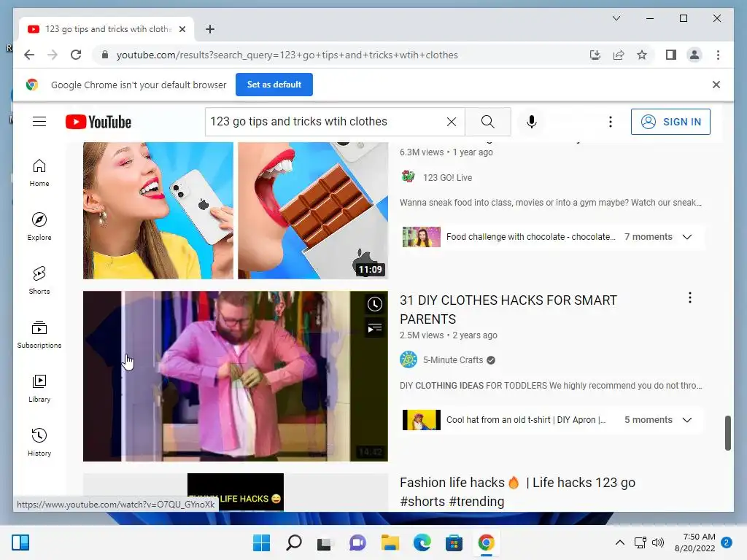Click the 123 GO! Live channel avatar
This screenshot has height=560, width=747.
pyautogui.click(x=409, y=176)
